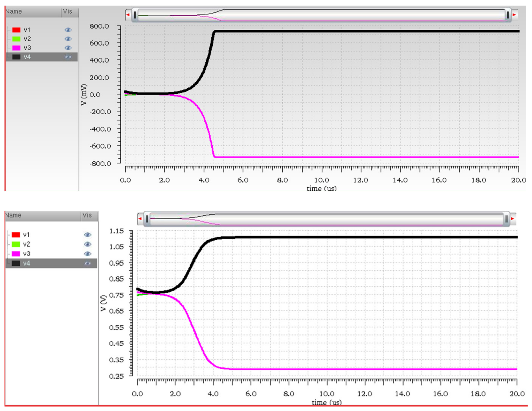Hide v1 trace in bottom legend
The width and height of the screenshot is (532, 411).
88,235
